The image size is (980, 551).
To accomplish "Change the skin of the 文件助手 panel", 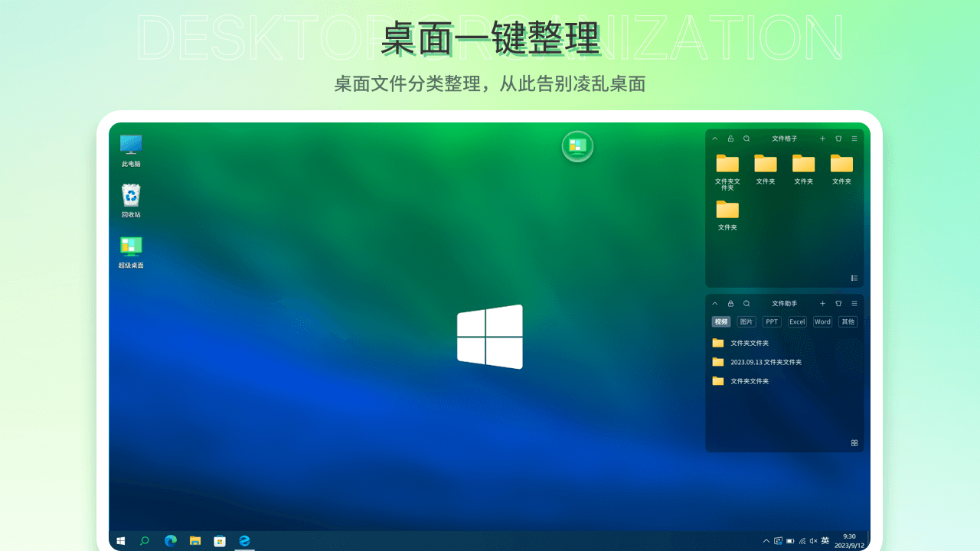I will point(838,303).
